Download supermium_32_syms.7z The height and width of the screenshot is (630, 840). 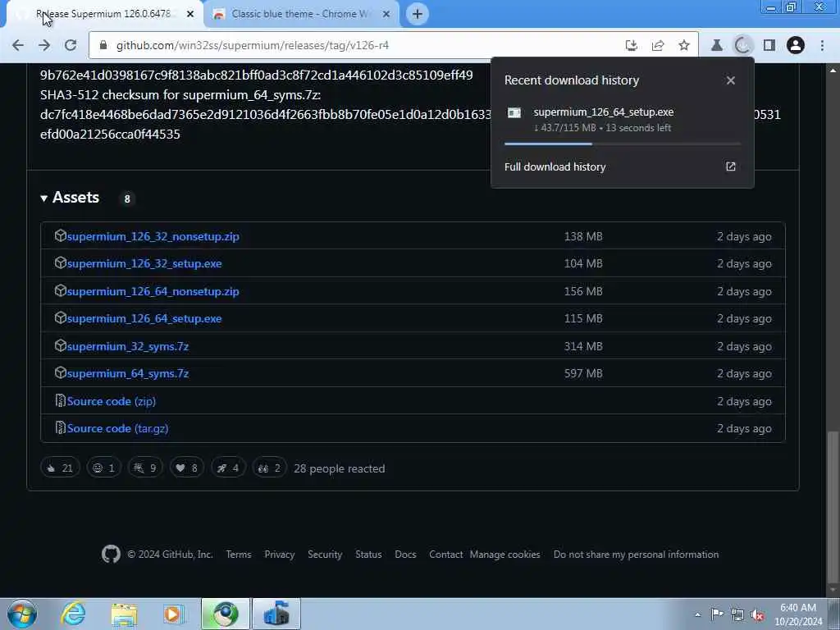point(127,346)
